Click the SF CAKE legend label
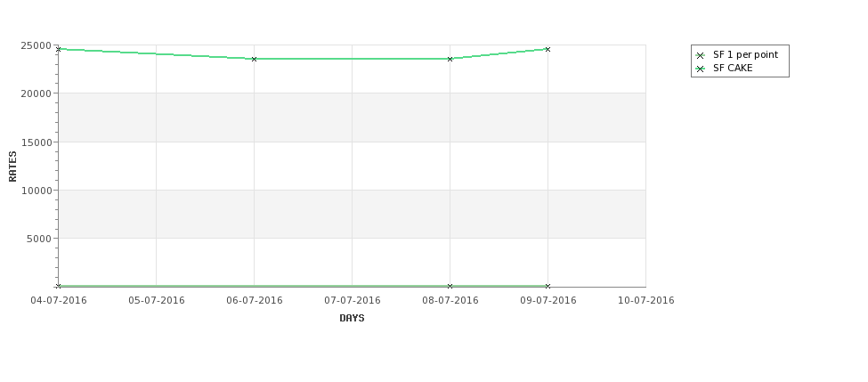This screenshot has width=868, height=382. point(733,68)
